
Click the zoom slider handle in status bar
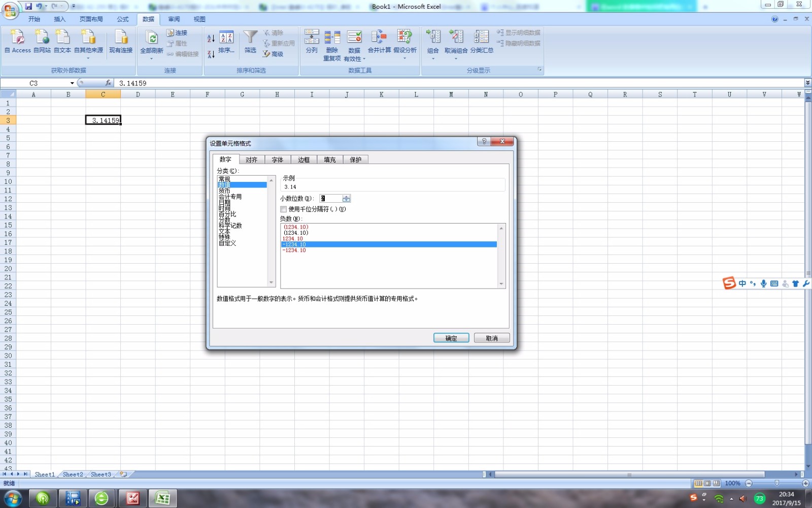pos(776,483)
